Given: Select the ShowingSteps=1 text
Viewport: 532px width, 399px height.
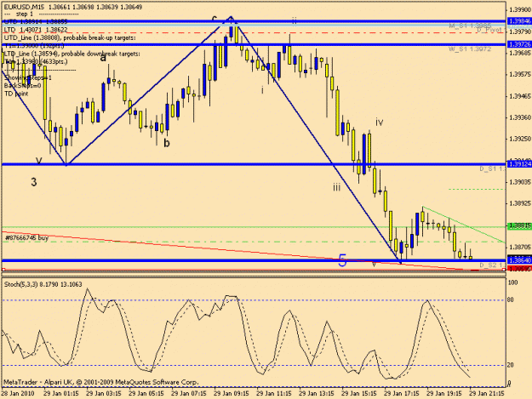Looking at the screenshot, I should [28, 78].
